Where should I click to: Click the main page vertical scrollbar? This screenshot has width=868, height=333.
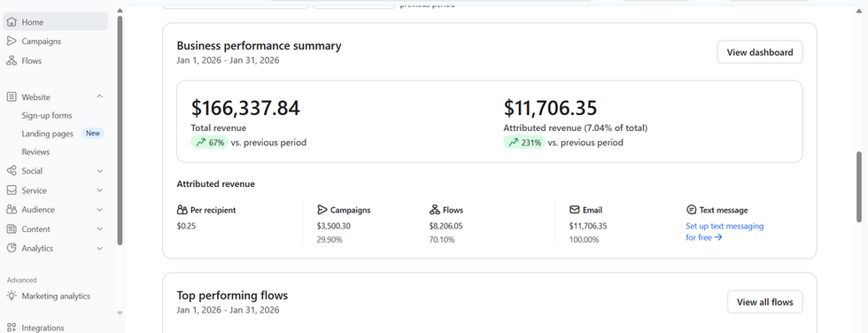[859, 187]
